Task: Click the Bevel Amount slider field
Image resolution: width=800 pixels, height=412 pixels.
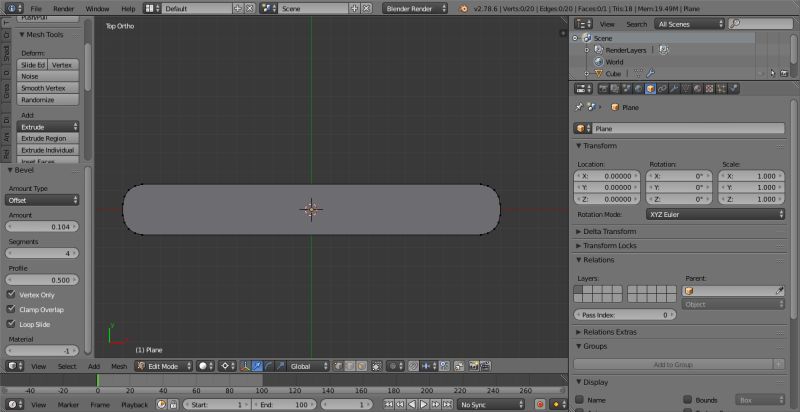Action: click(42, 226)
